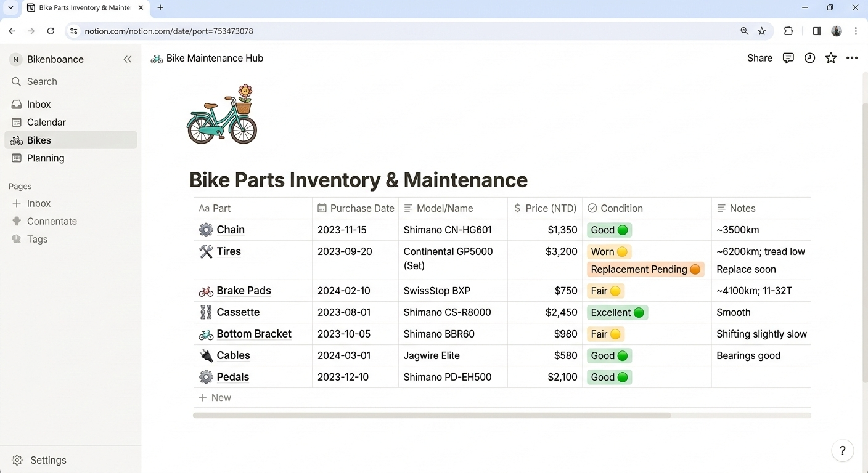Click the bicycle page icon with flower

click(x=222, y=115)
